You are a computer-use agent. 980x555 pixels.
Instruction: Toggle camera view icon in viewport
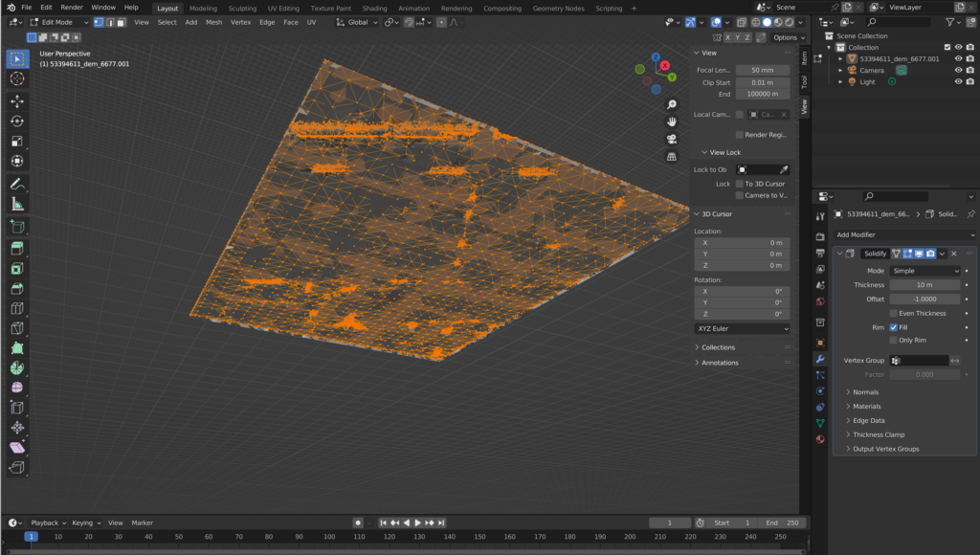click(x=672, y=139)
